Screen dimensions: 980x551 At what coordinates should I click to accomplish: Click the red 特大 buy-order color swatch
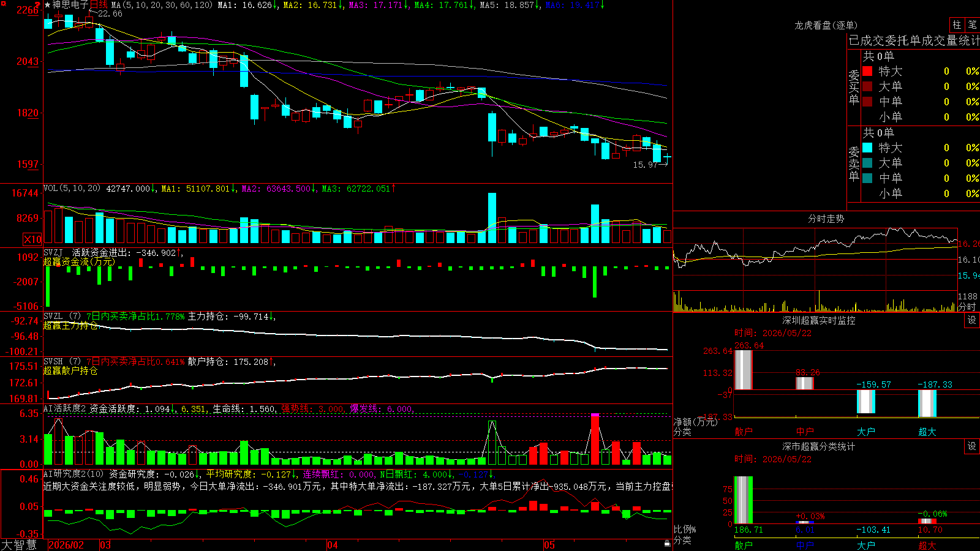click(x=867, y=71)
